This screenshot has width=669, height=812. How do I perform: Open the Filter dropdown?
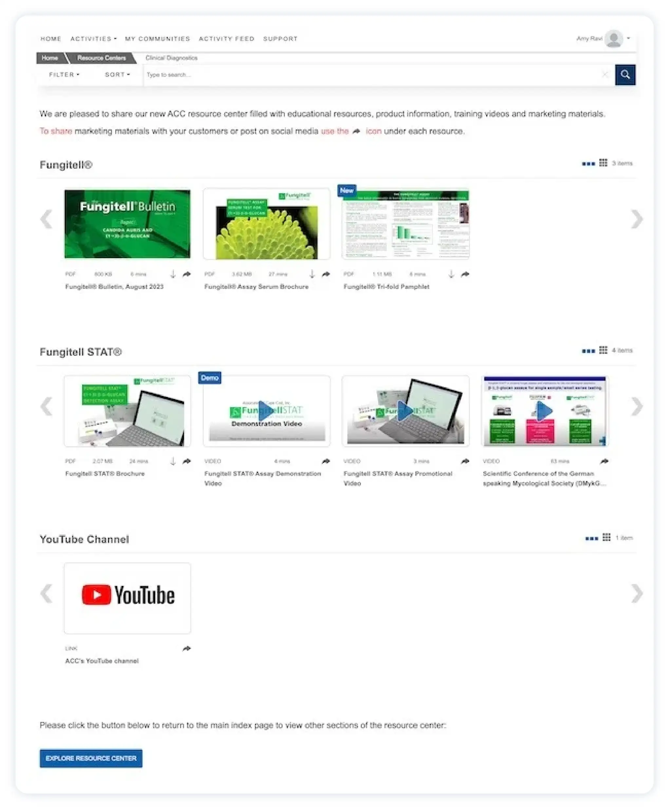[x=64, y=74]
